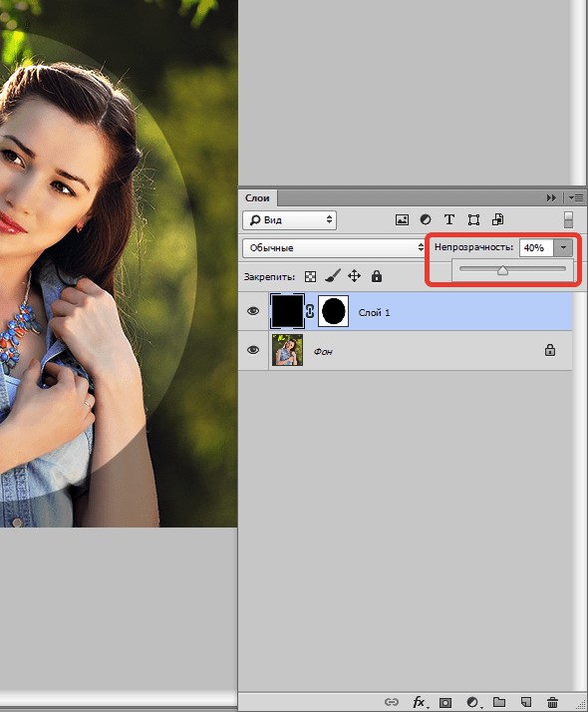Click the 40% opacity input field
This screenshot has width=588, height=712.
tap(536, 248)
